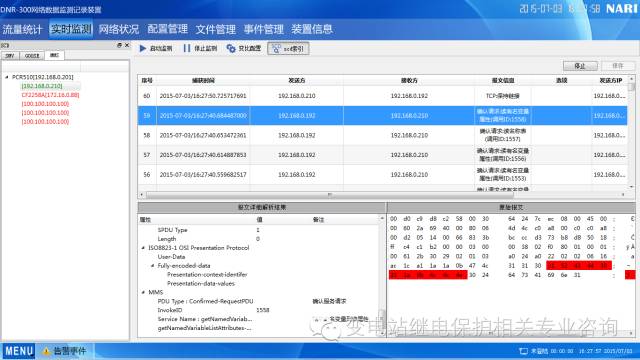Click timestamp 2015-07-03/16:27:50.725717691
Image resolution: width=640 pixels, height=360 pixels.
[x=203, y=96]
